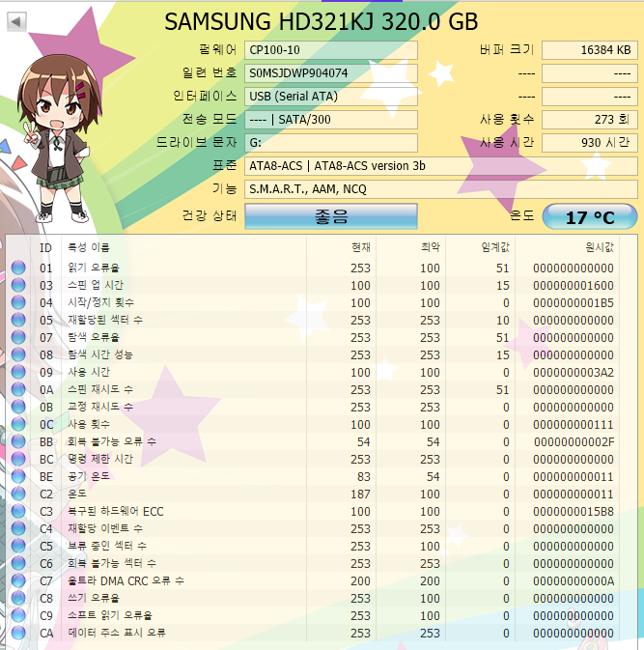Click status orb for attribute 08 탐색 시간 성능

[18, 354]
